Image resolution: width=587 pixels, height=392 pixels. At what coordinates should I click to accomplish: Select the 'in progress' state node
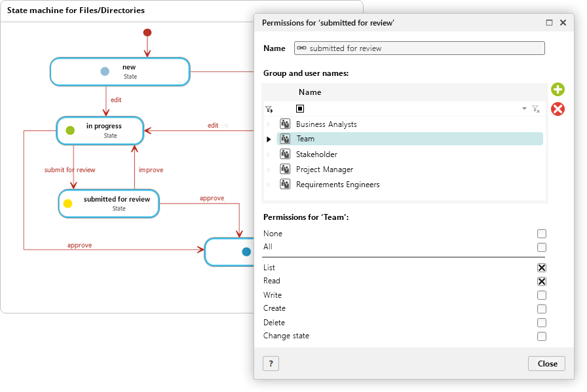tap(100, 130)
